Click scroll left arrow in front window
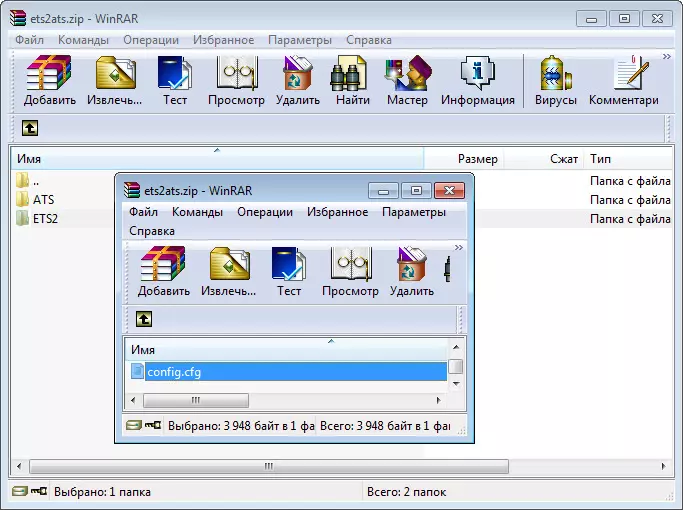This screenshot has height=510, width=683. click(133, 400)
